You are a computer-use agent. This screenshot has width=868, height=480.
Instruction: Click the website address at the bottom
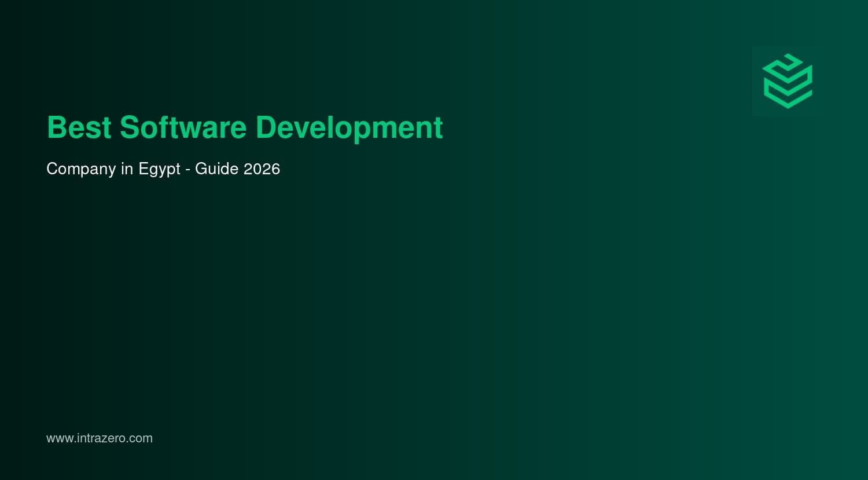pyautogui.click(x=99, y=438)
